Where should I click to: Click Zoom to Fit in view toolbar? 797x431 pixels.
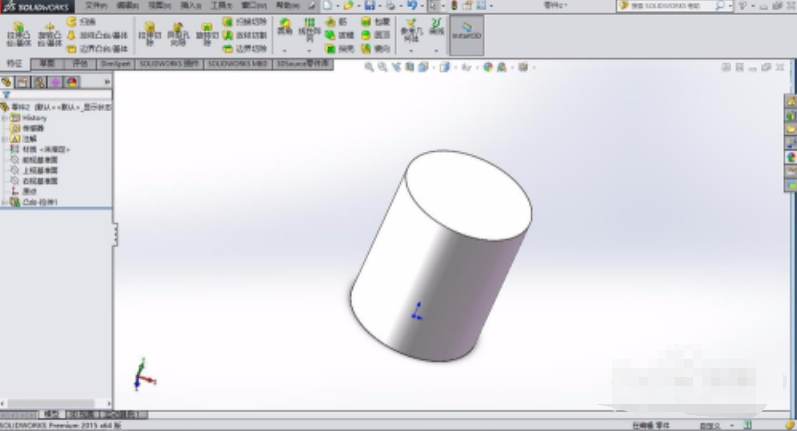pyautogui.click(x=369, y=67)
